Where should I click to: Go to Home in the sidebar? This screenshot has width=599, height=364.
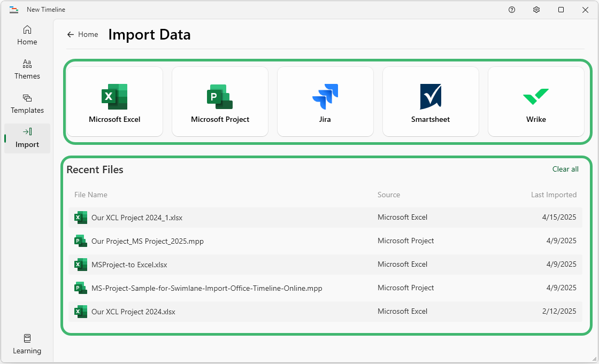(27, 35)
